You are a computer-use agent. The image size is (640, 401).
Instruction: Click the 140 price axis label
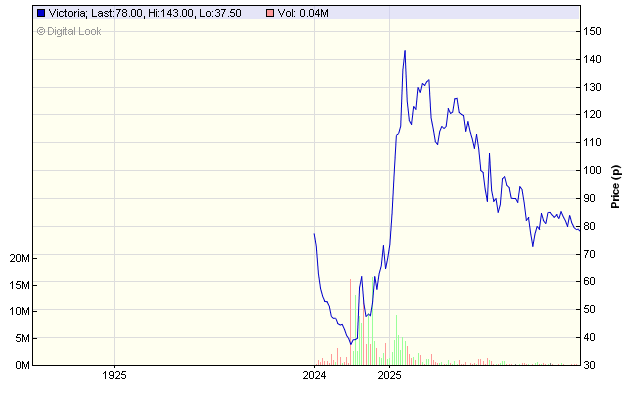592,59
